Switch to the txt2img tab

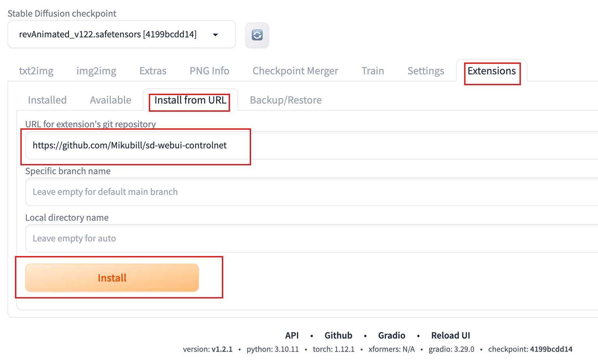pos(36,71)
